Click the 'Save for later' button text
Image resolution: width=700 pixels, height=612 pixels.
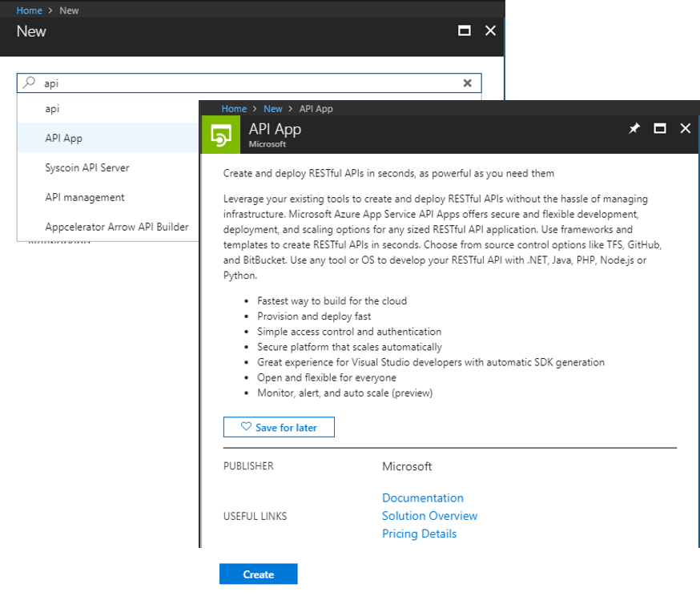(286, 428)
